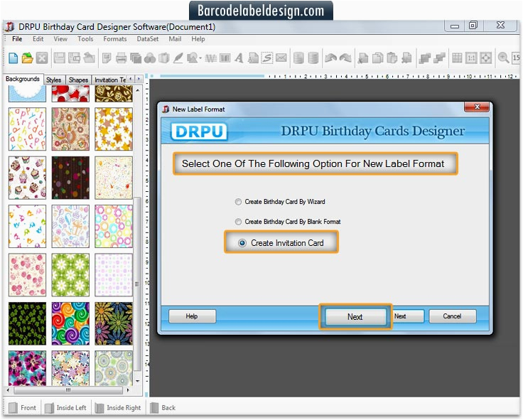Click the Cut scissors-page icon
This screenshot has width=523, height=420.
(x=362, y=58)
